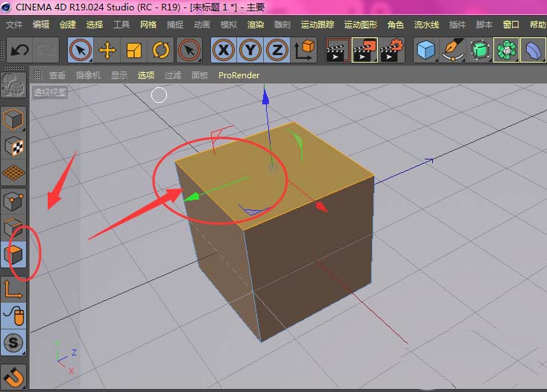Image resolution: width=547 pixels, height=392 pixels.
Task: Open the 运动图形 menu
Action: pos(361,25)
